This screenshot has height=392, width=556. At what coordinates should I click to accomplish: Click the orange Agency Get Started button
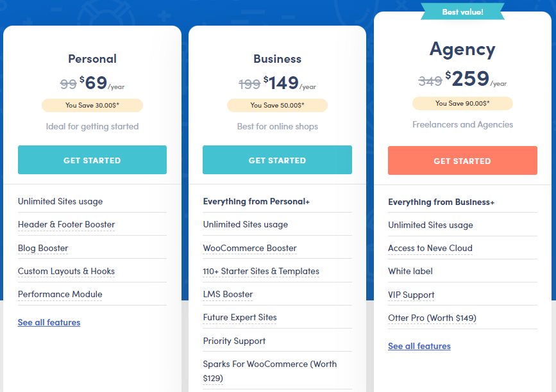(462, 161)
